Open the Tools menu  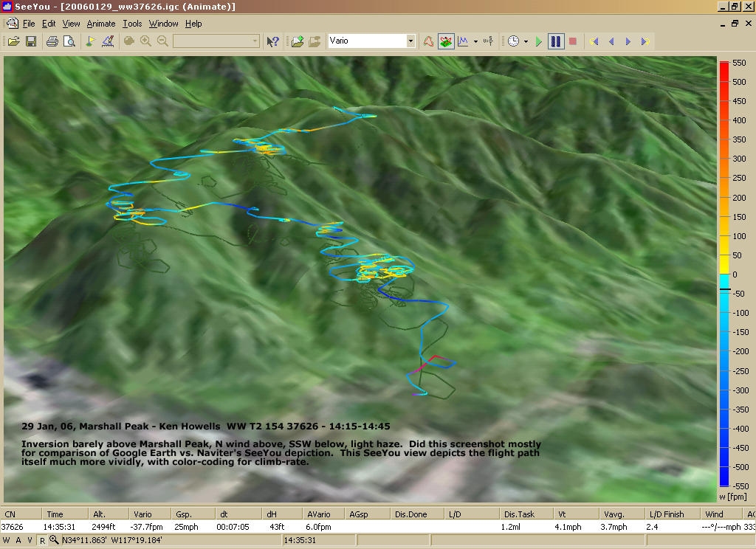point(132,24)
